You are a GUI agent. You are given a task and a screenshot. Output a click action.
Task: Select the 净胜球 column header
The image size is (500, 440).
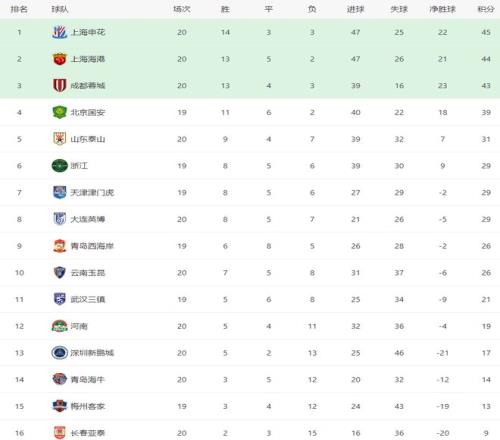(442, 9)
